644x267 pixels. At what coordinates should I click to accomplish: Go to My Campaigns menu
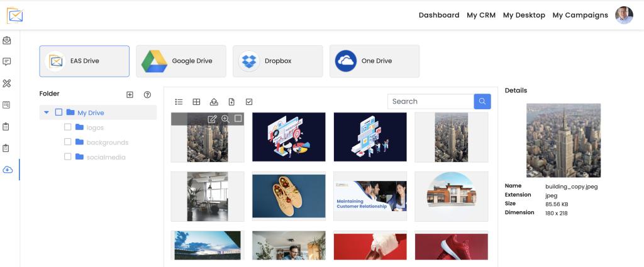coord(580,15)
